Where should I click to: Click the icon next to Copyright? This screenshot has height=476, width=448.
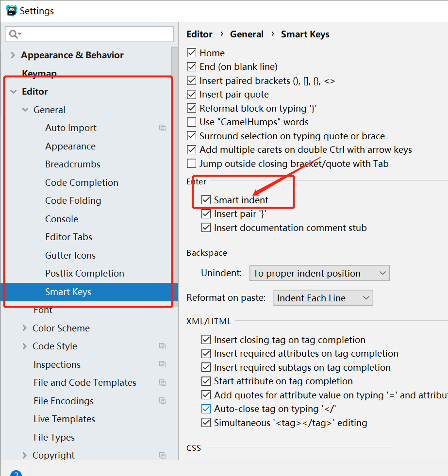[x=162, y=456]
